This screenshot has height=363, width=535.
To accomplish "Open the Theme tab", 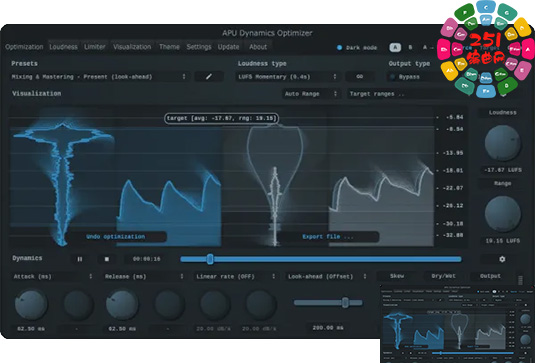I will tap(169, 47).
